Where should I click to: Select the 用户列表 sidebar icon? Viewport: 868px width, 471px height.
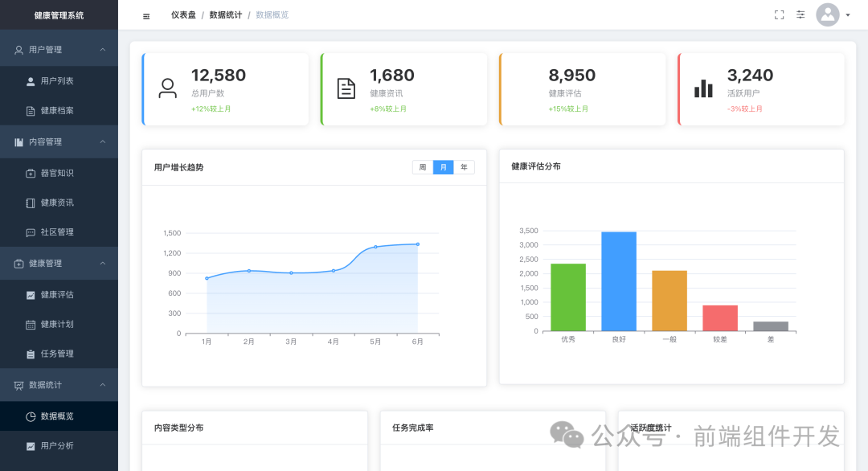pyautogui.click(x=29, y=80)
